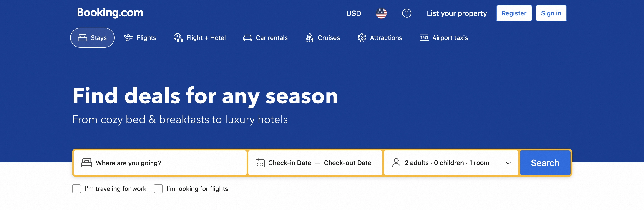644x210 pixels.
Task: Open the Car rentals tab
Action: pos(265,38)
